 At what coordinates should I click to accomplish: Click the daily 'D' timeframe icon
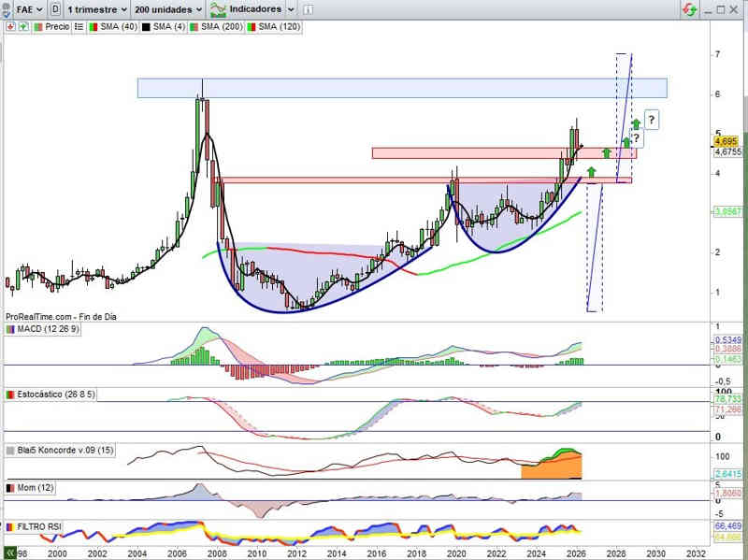click(57, 8)
